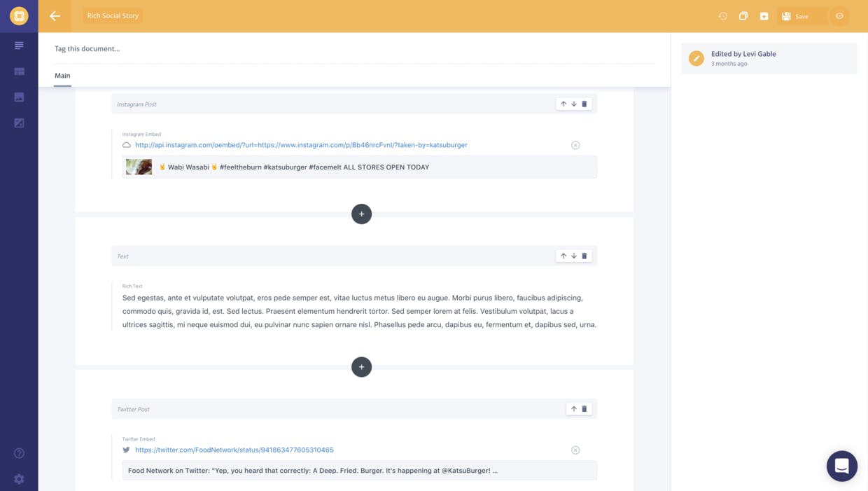Preview the document with the eye icon
The height and width of the screenshot is (491, 868).
[839, 16]
